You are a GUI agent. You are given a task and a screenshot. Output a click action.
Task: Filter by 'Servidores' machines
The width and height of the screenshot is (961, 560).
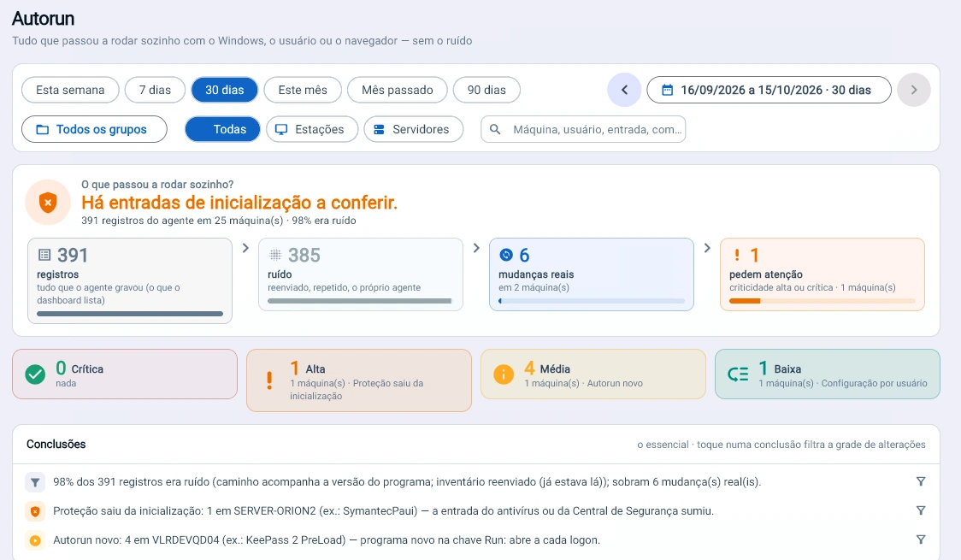[x=414, y=129]
